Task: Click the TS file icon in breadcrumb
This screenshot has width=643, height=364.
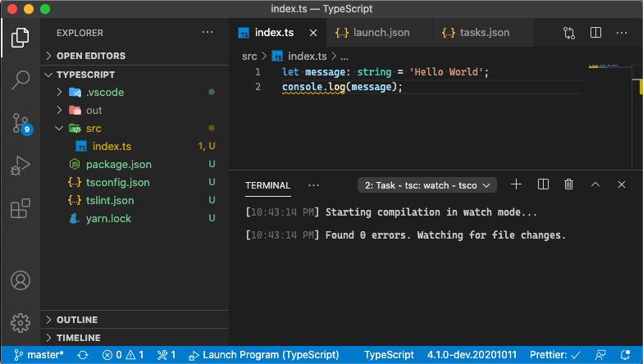Action: tap(277, 56)
